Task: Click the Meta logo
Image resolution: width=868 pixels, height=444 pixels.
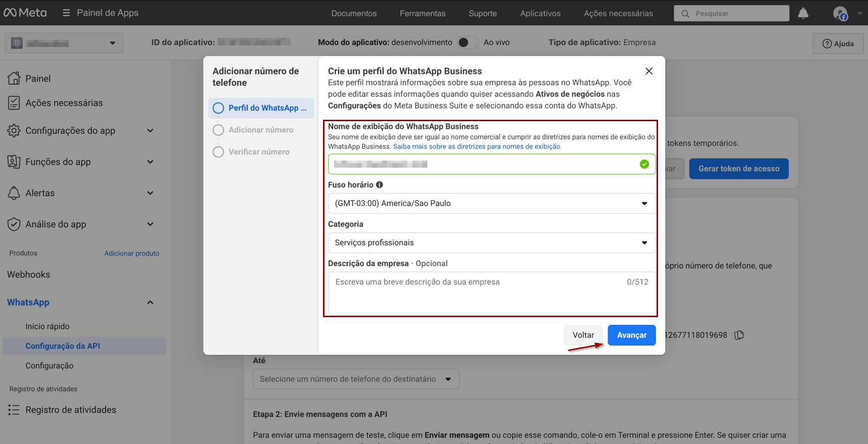Action: click(25, 13)
